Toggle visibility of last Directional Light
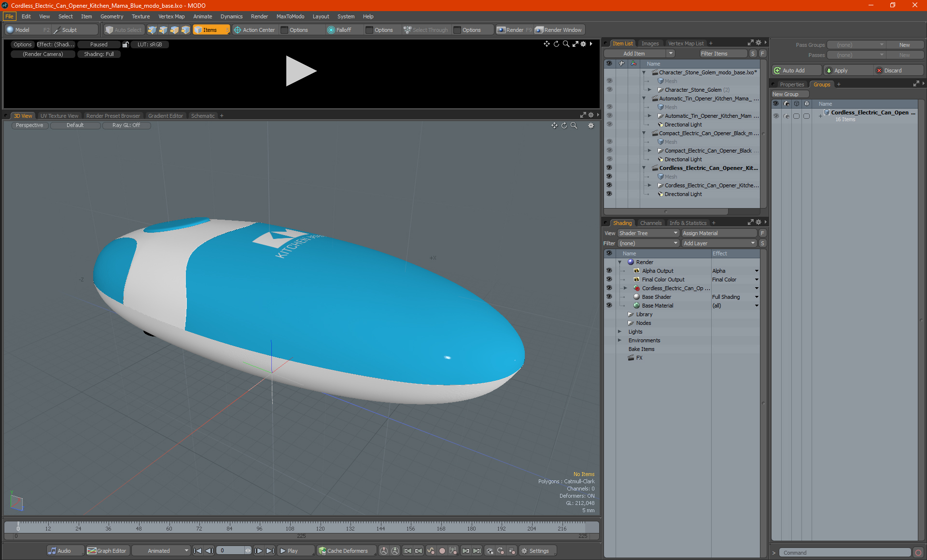This screenshot has height=560, width=927. click(609, 194)
